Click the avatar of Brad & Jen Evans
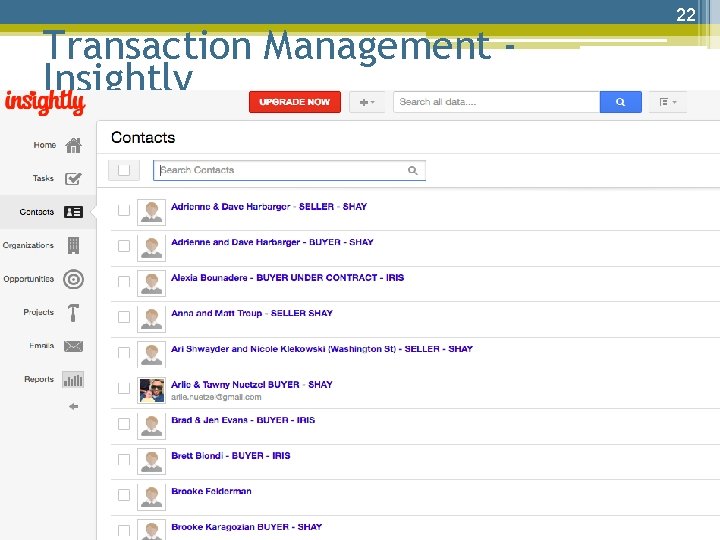Screen dimensions: 720x540 click(152, 426)
